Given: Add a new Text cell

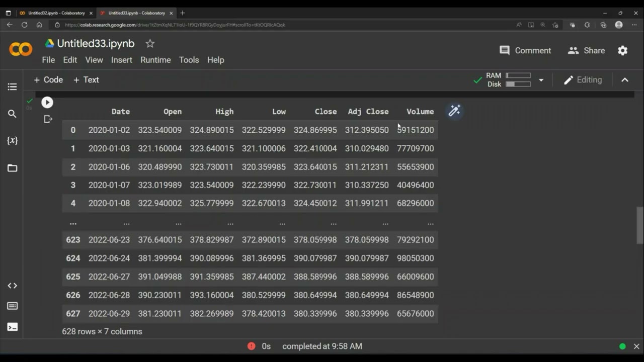Looking at the screenshot, I should click(x=86, y=80).
